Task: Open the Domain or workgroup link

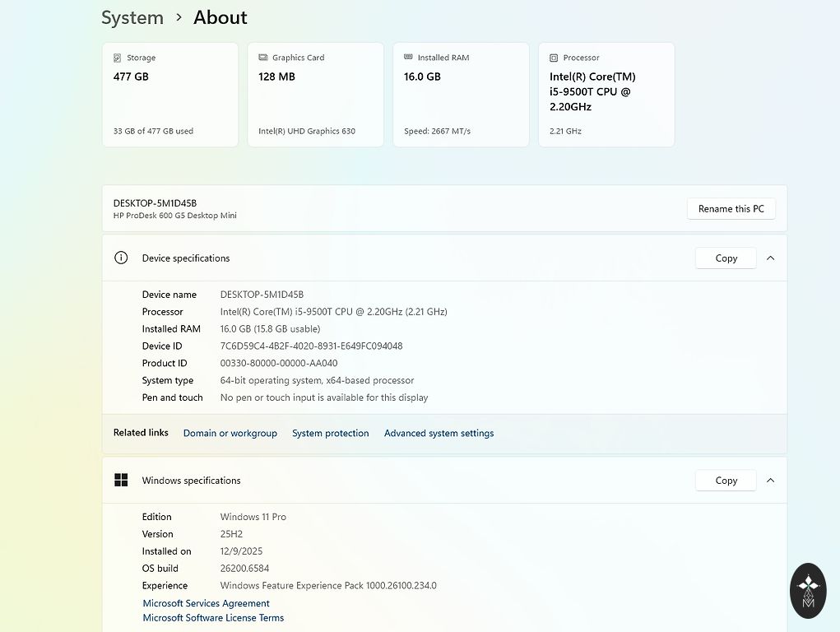Action: coord(230,433)
